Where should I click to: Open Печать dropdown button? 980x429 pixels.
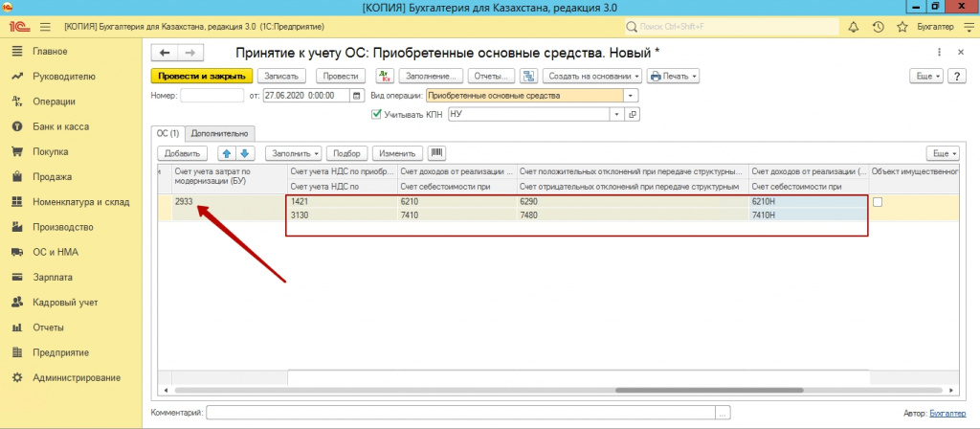coord(673,76)
